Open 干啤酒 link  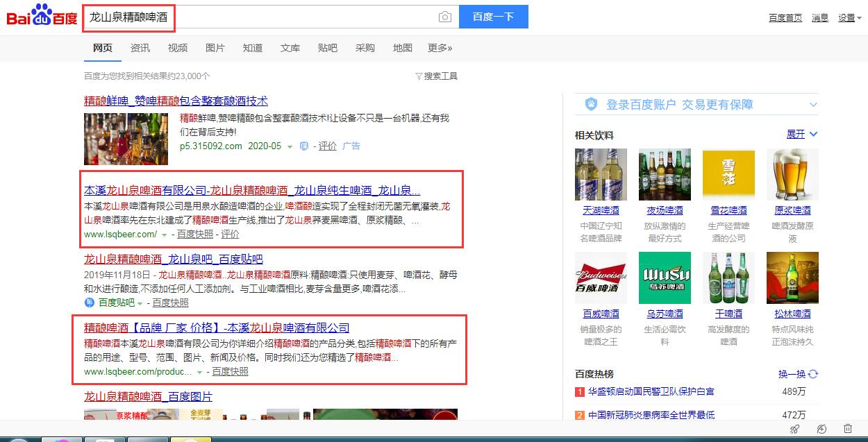pos(728,314)
